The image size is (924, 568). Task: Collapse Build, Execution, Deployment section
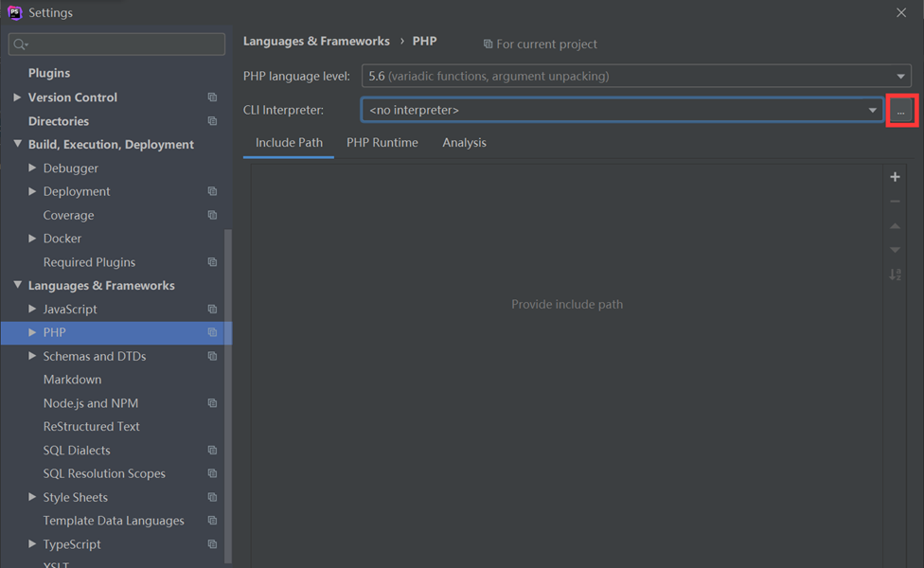point(17,144)
